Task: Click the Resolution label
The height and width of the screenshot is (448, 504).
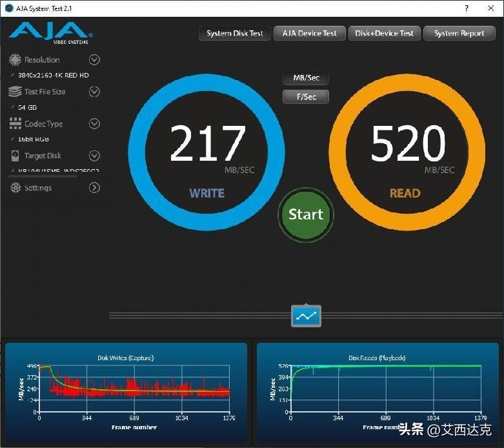Action: point(42,60)
